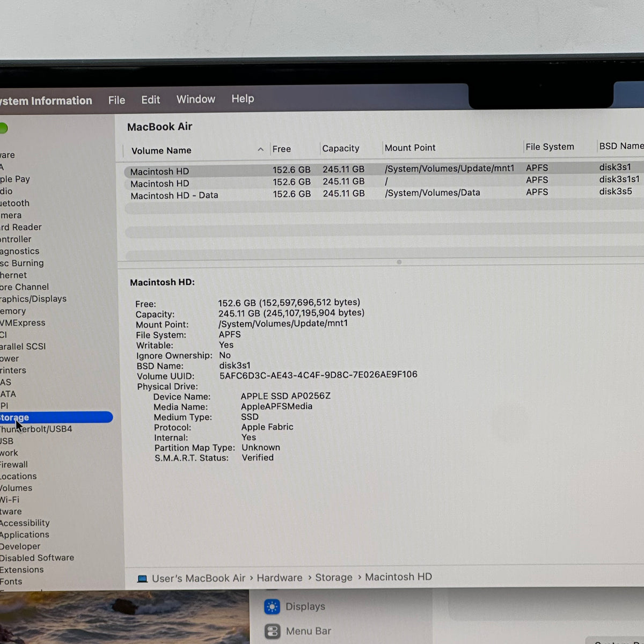The height and width of the screenshot is (644, 644).
Task: Open the Edit menu
Action: pos(151,100)
